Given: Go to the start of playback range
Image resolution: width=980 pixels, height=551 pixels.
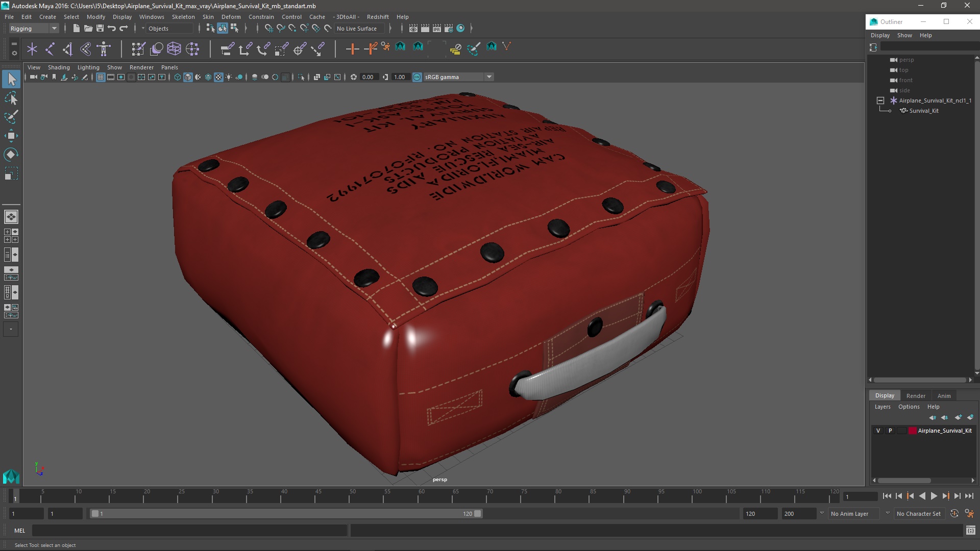Looking at the screenshot, I should pyautogui.click(x=887, y=496).
